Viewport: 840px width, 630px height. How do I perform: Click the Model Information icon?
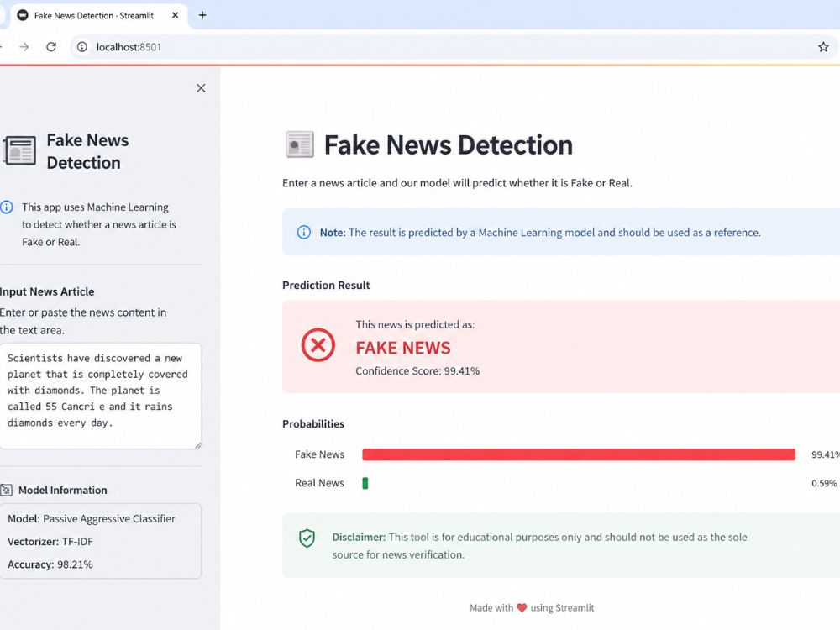7,490
